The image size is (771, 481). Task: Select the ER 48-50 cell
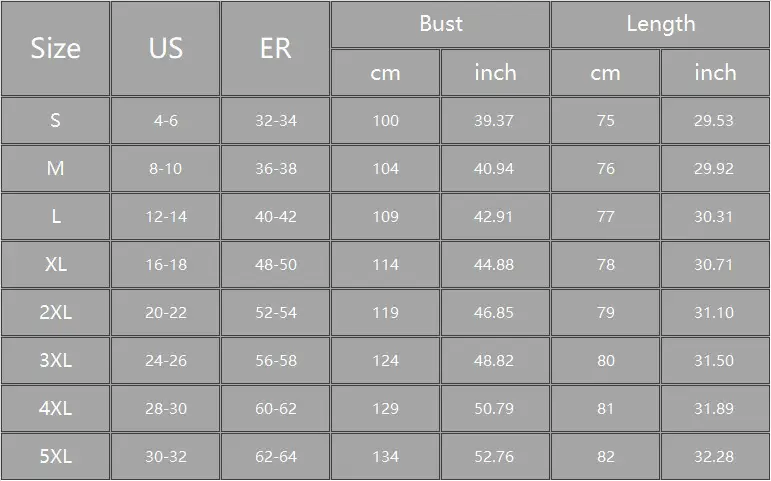click(x=275, y=265)
